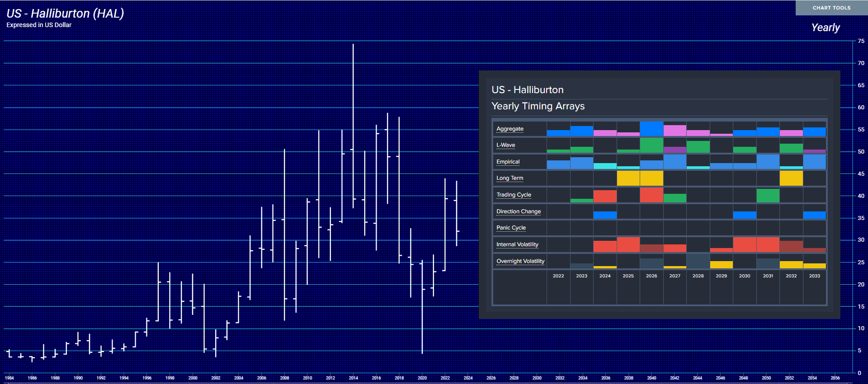Select the red Trading Cycle bar for 2024
The width and height of the screenshot is (868, 384).
605,196
